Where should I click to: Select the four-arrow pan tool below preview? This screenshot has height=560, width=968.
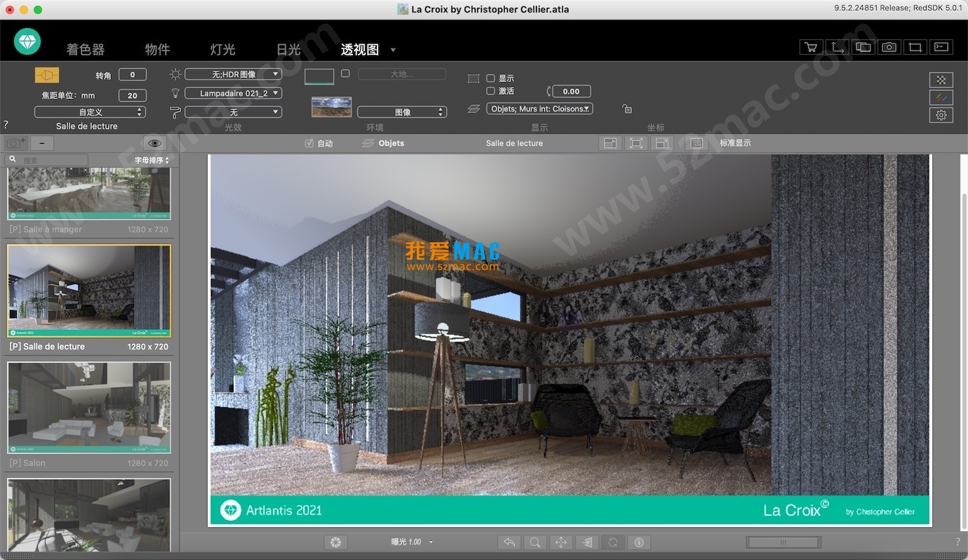click(561, 542)
